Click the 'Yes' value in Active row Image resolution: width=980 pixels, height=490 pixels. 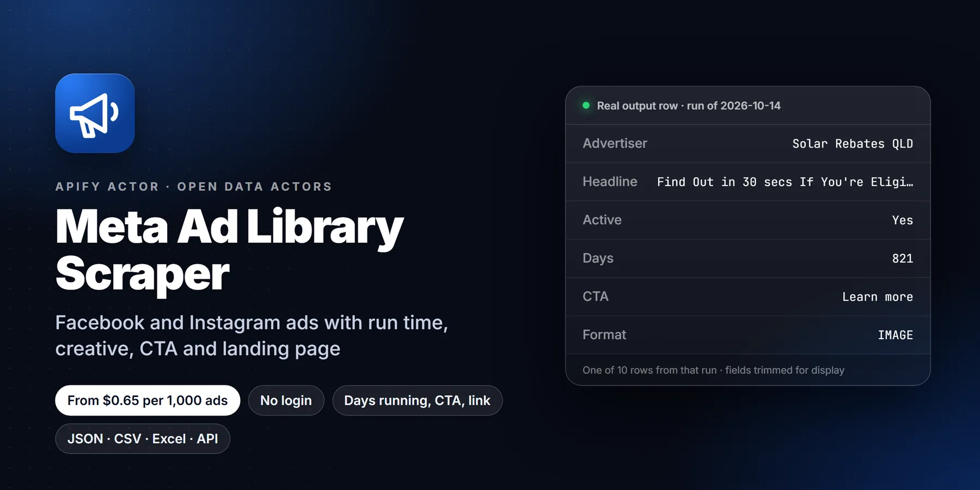[903, 220]
